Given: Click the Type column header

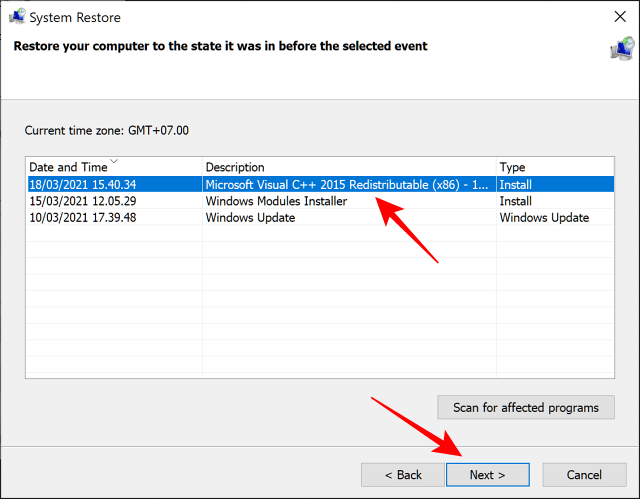Looking at the screenshot, I should point(555,167).
